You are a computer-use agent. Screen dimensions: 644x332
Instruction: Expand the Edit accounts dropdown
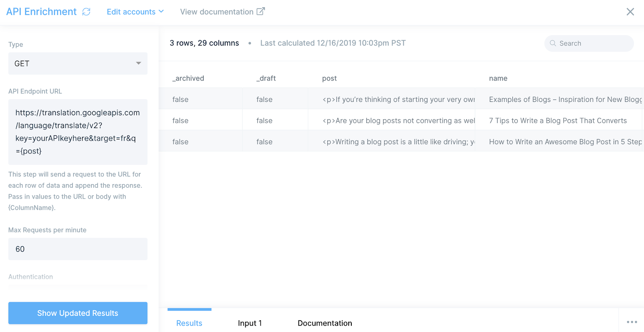[x=135, y=12]
